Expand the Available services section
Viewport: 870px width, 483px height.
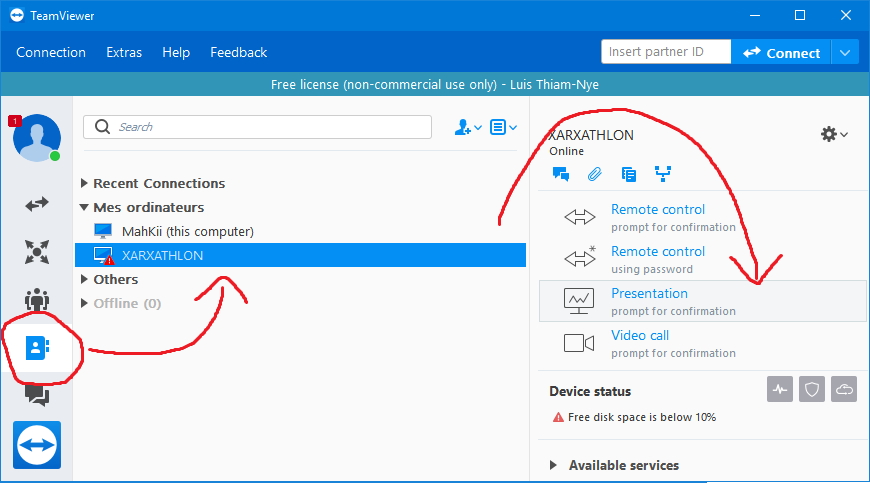[553, 465]
